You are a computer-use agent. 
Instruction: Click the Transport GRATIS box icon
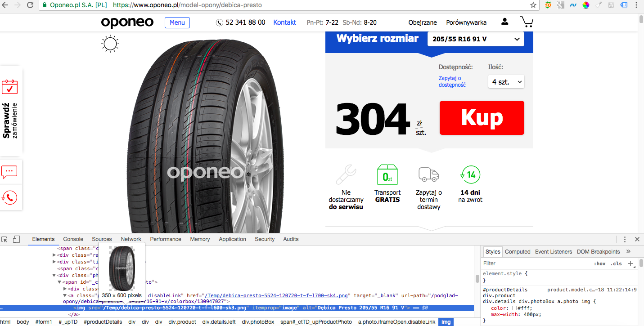click(x=387, y=174)
